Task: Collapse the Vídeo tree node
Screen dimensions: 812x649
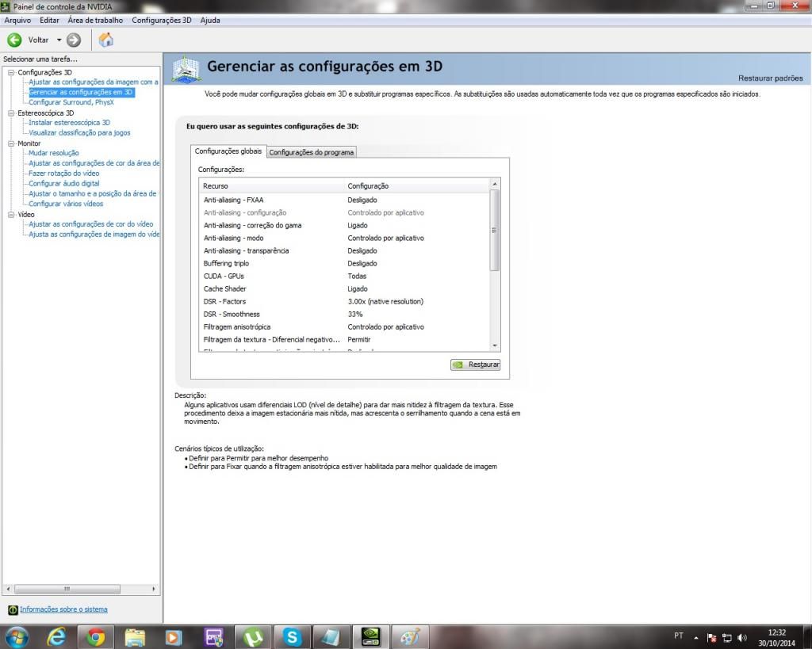Action: click(11, 214)
